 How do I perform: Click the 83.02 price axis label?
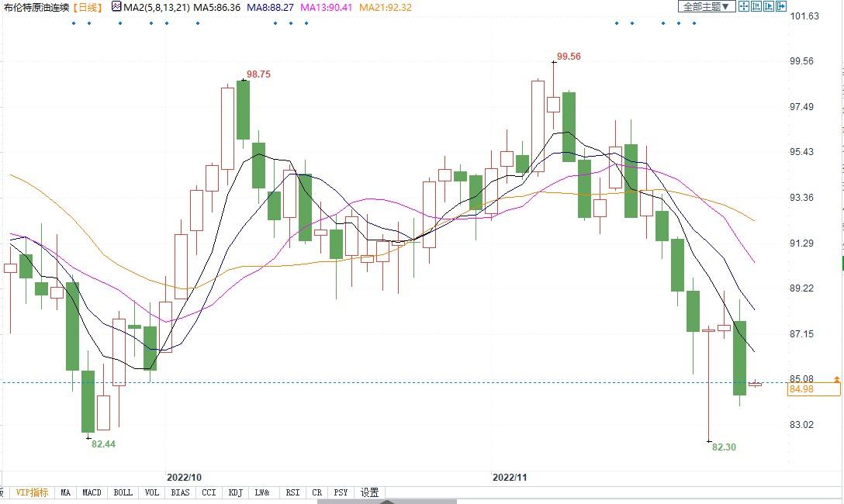[x=801, y=424]
